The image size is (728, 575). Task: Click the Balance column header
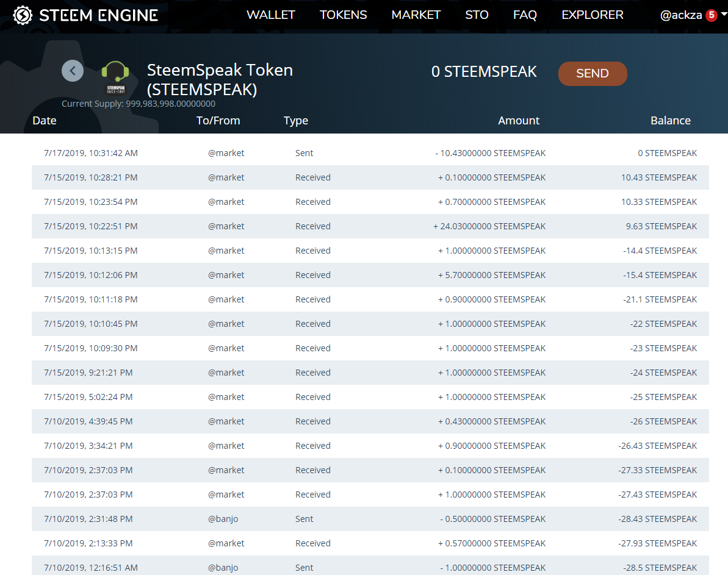(671, 121)
